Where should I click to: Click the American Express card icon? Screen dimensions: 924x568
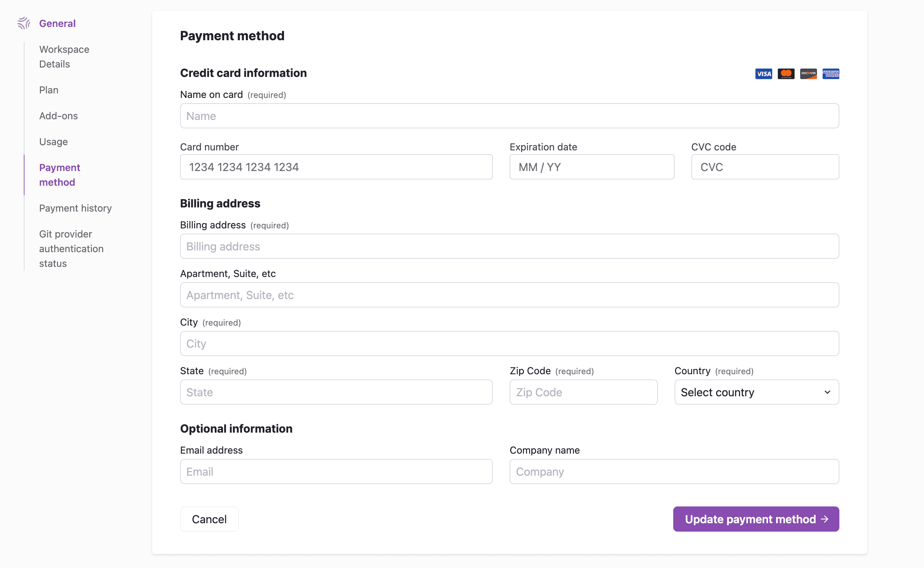click(831, 74)
